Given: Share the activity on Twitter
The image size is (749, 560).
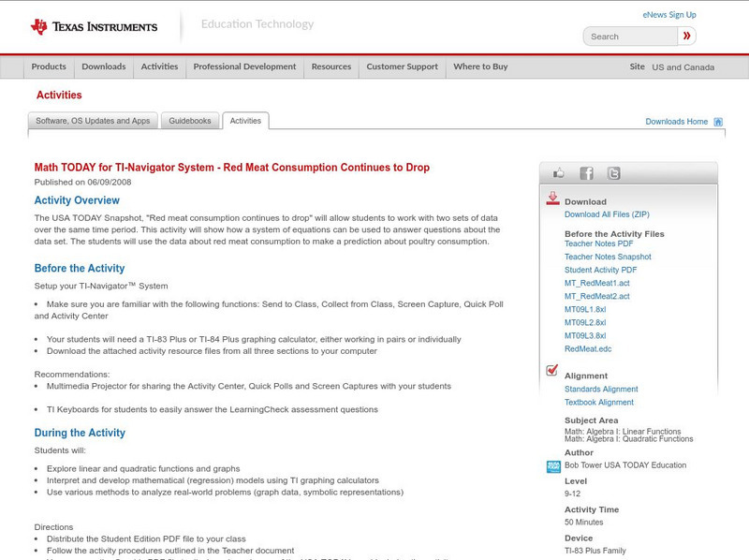Looking at the screenshot, I should 614,173.
